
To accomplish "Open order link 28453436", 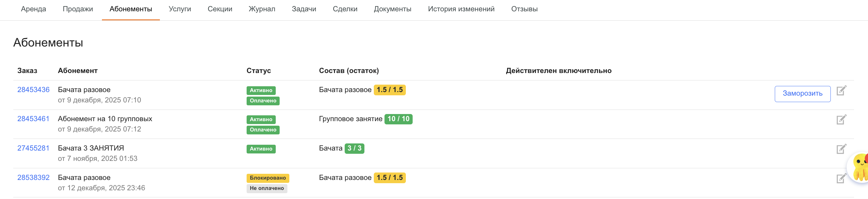I will coord(33,90).
